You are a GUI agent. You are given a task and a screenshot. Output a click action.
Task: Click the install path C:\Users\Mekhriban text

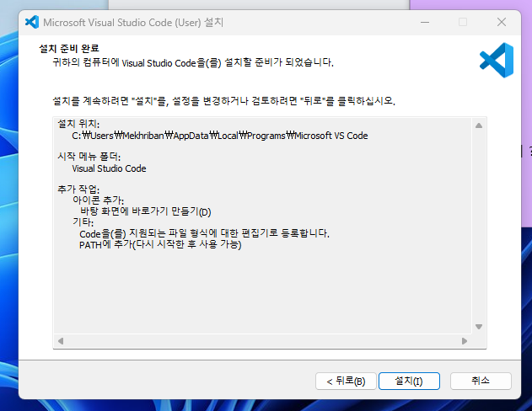220,136
